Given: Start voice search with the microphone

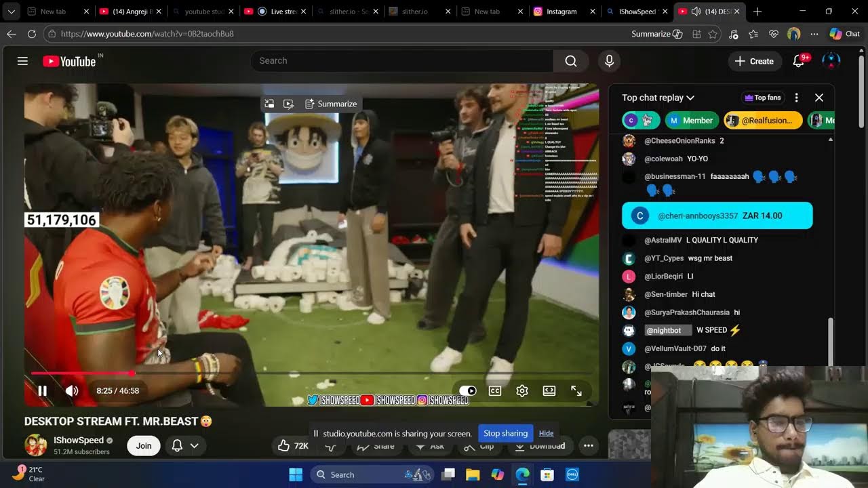Looking at the screenshot, I should pos(609,61).
